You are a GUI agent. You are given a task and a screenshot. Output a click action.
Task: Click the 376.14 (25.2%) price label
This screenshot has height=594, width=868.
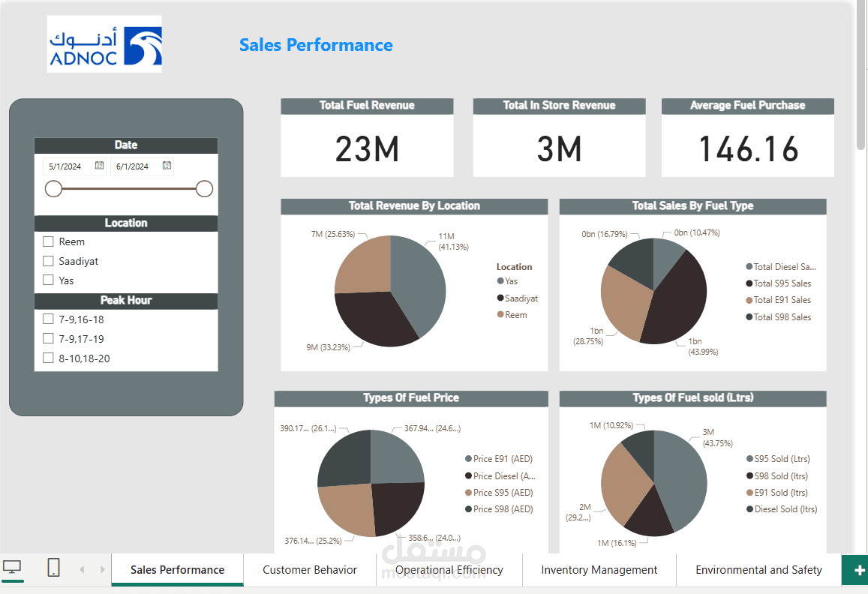313,541
